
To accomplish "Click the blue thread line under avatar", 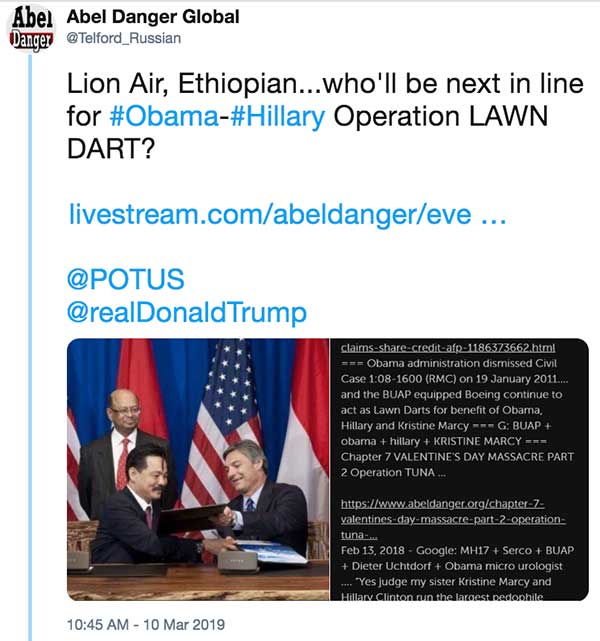I will point(30,347).
